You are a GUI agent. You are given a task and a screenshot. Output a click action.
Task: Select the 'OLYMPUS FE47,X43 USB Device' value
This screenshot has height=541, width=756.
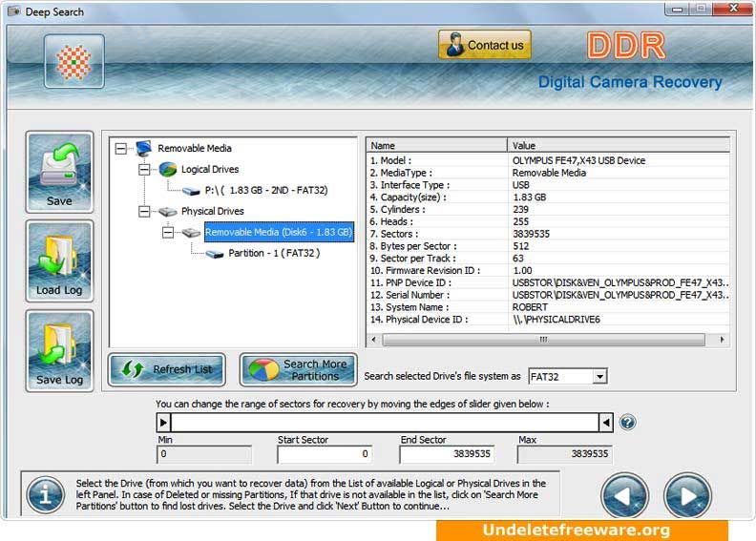tap(578, 160)
